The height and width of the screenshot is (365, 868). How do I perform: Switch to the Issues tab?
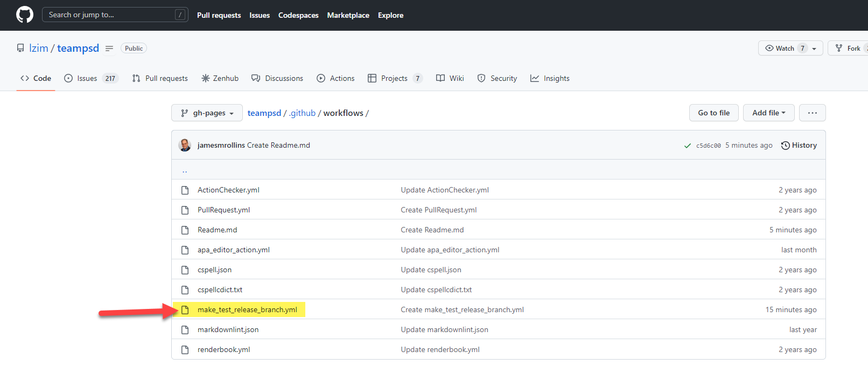click(x=91, y=78)
